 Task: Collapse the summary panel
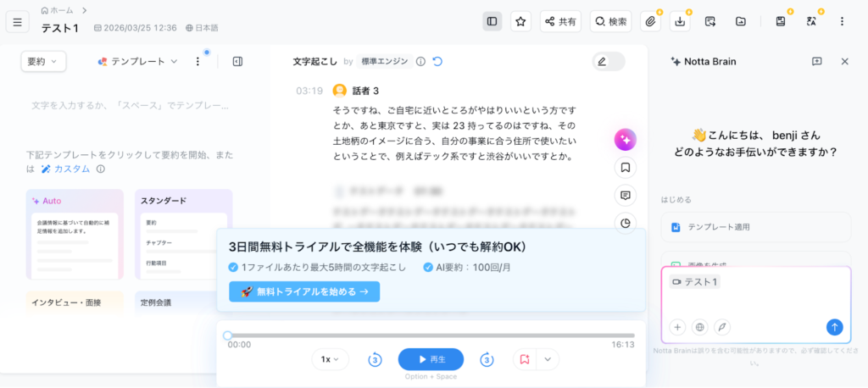click(x=237, y=62)
